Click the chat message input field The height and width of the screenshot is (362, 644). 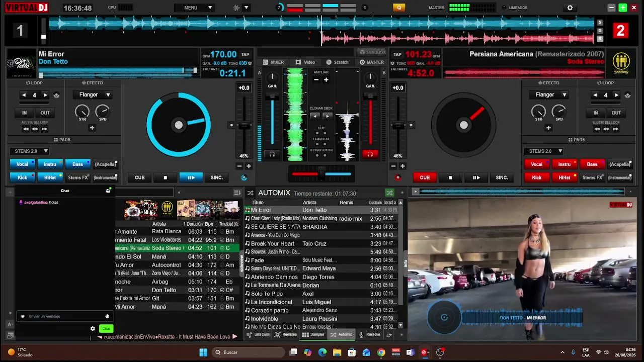[64, 316]
